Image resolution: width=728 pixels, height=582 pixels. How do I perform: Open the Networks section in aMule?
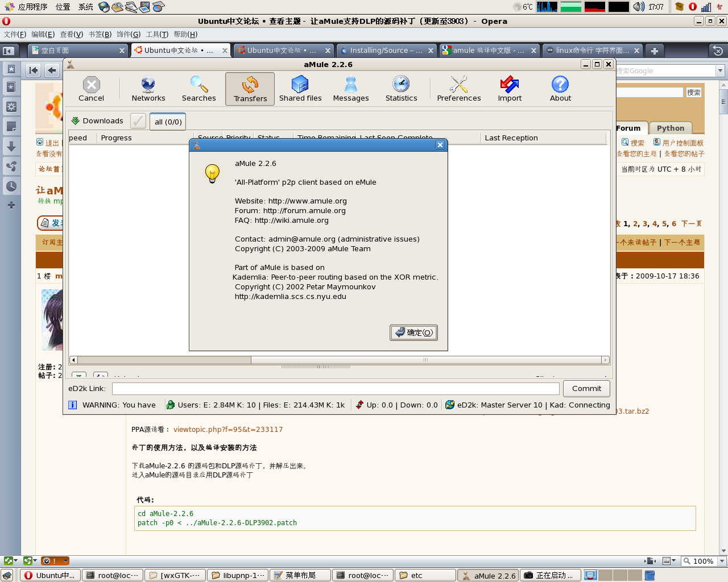tap(148, 89)
